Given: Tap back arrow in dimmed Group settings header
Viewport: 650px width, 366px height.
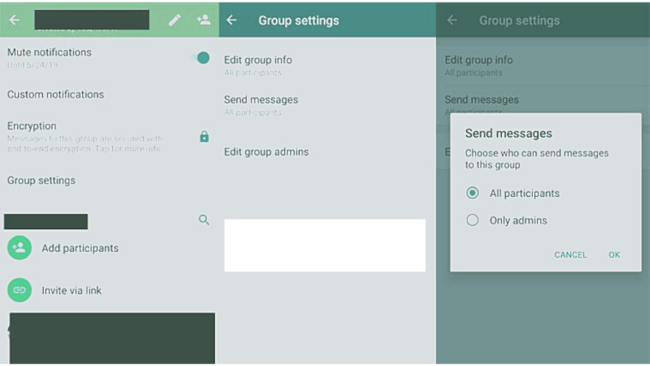Looking at the screenshot, I should click(452, 20).
